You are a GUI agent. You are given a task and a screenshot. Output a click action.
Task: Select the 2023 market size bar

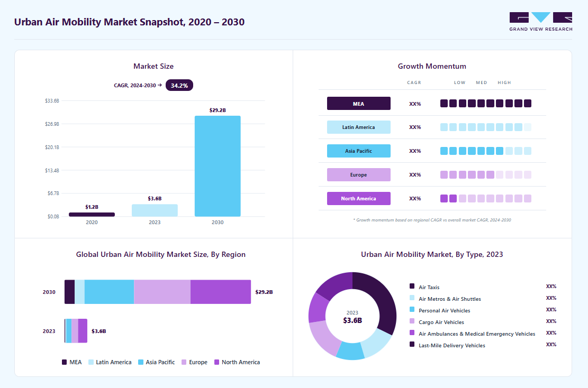coord(155,210)
